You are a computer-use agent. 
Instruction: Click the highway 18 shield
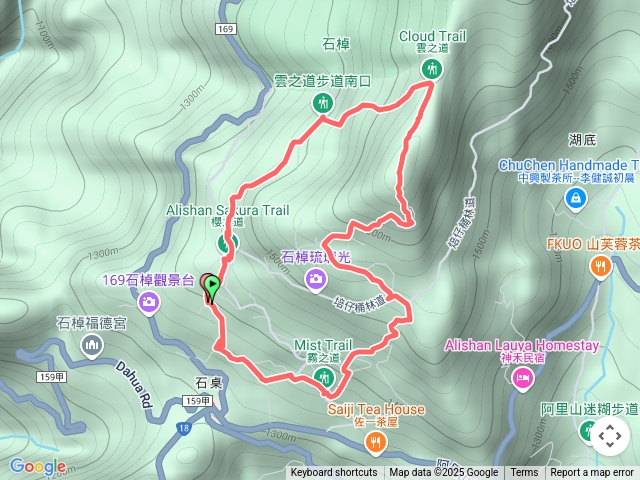pos(184,428)
